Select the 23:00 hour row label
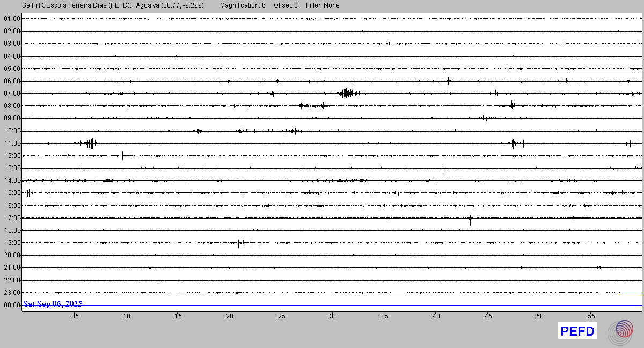644x348 pixels. (x=12, y=293)
